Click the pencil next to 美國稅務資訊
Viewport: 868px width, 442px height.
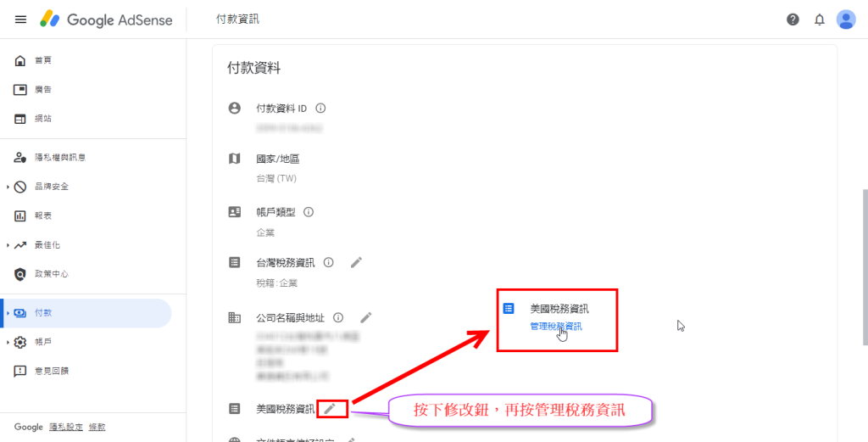[x=330, y=409]
